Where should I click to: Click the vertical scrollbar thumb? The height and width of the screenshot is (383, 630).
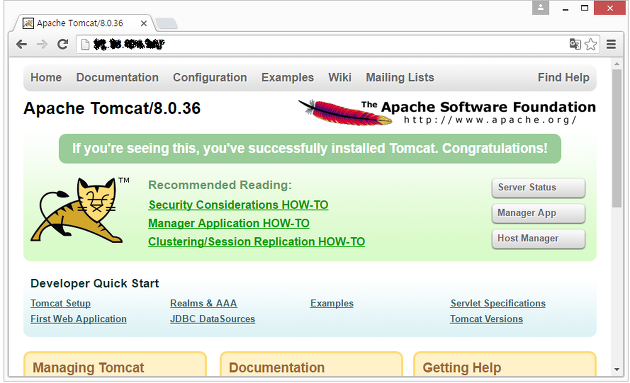(617, 138)
